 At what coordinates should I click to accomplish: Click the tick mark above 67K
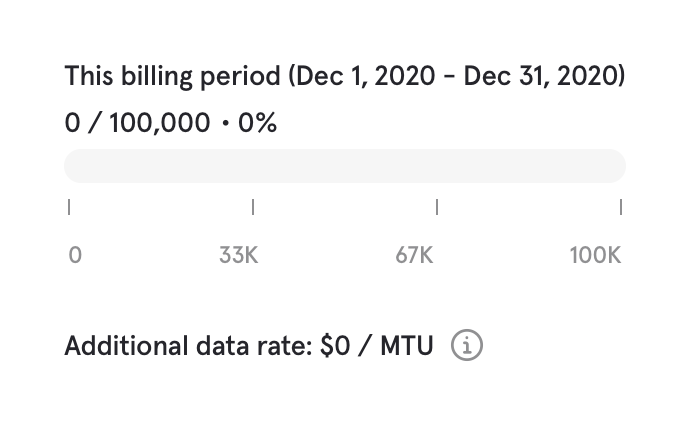(x=437, y=207)
